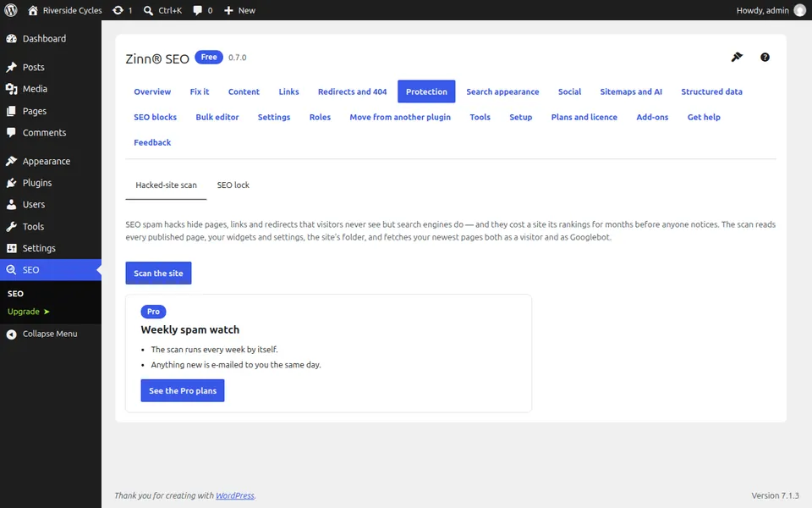The image size is (812, 508).
Task: Click the Appearance paintbrush icon
Action: click(11, 161)
